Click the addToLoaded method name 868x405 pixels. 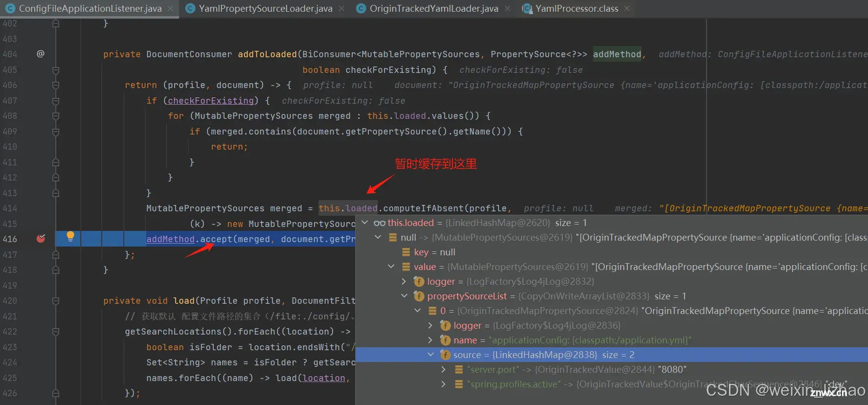(x=267, y=54)
